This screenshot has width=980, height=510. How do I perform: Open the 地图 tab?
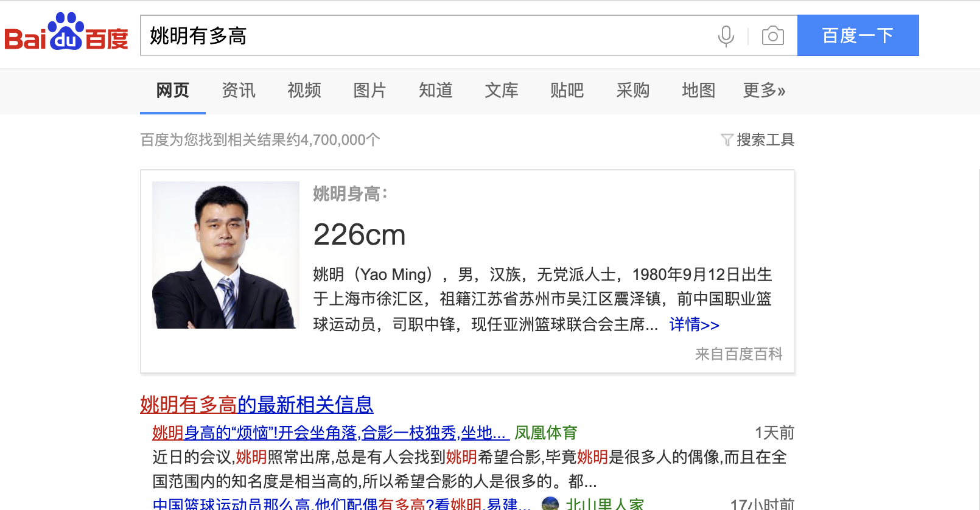(699, 91)
